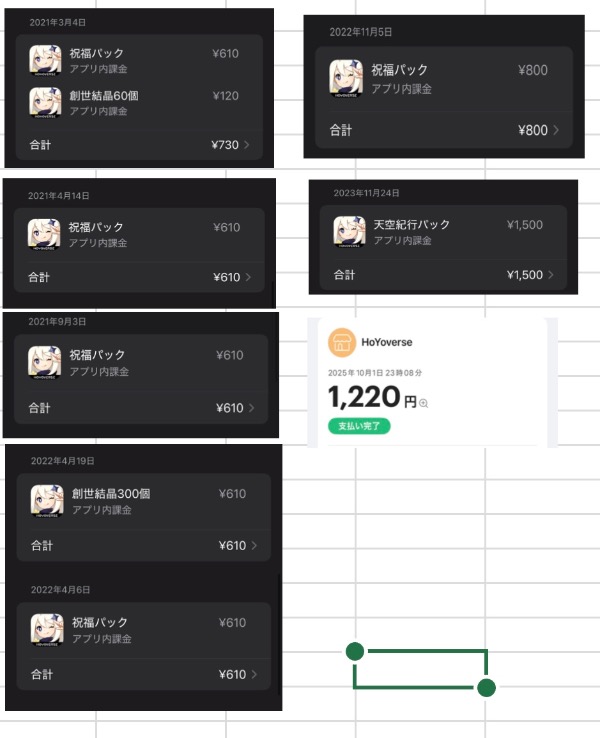Expand the ¥730 total chevron
The height and width of the screenshot is (738, 600).
(247, 145)
